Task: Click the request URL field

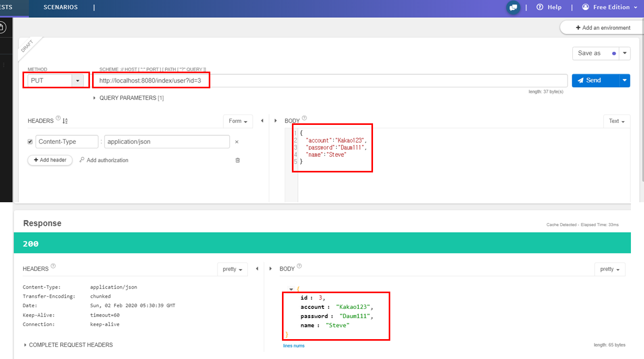Action: 330,80
